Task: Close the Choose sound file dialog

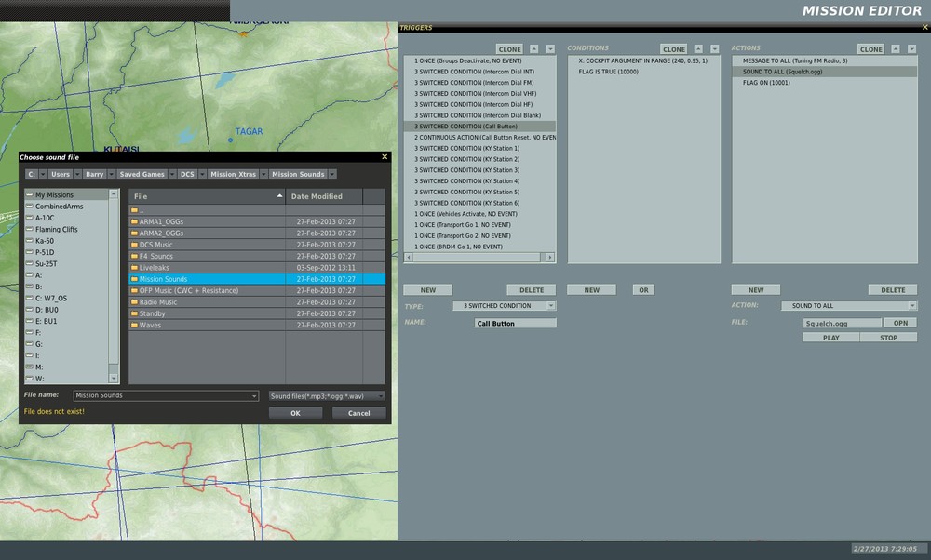Action: (x=385, y=157)
